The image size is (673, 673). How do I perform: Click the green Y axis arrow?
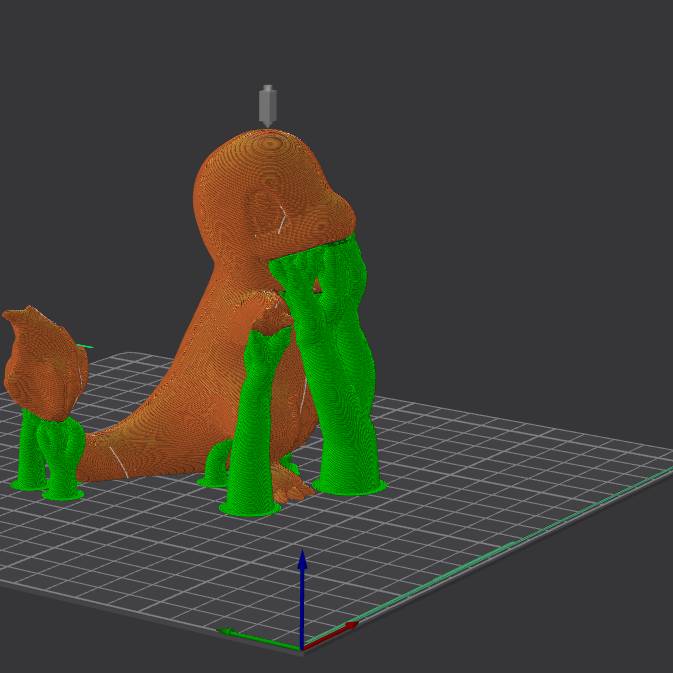tap(258, 639)
